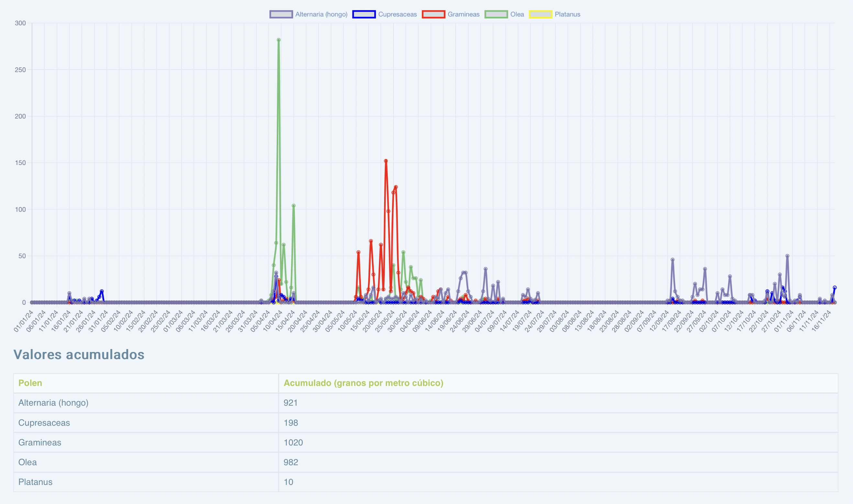Click the Platanus legend label
Viewport: 853px width, 504px height.
coord(567,14)
